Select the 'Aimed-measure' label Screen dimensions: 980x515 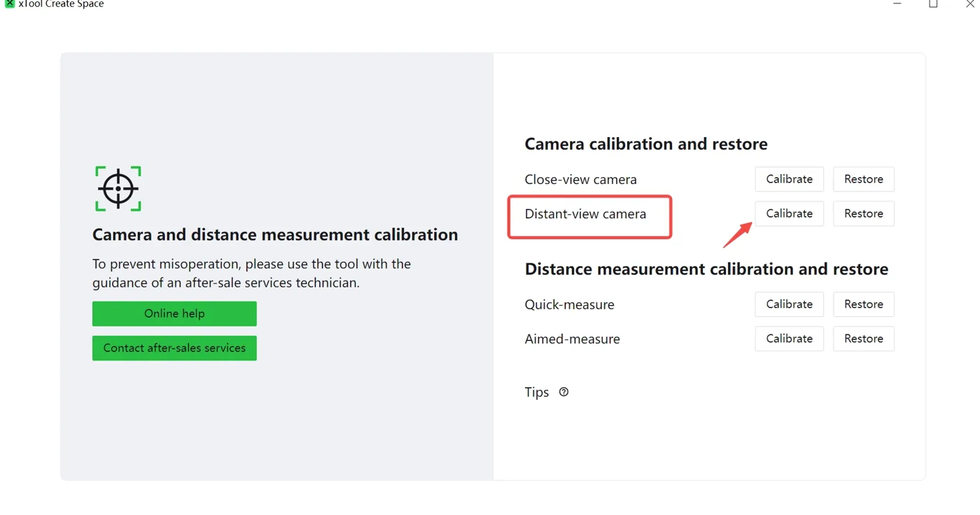[x=573, y=339]
